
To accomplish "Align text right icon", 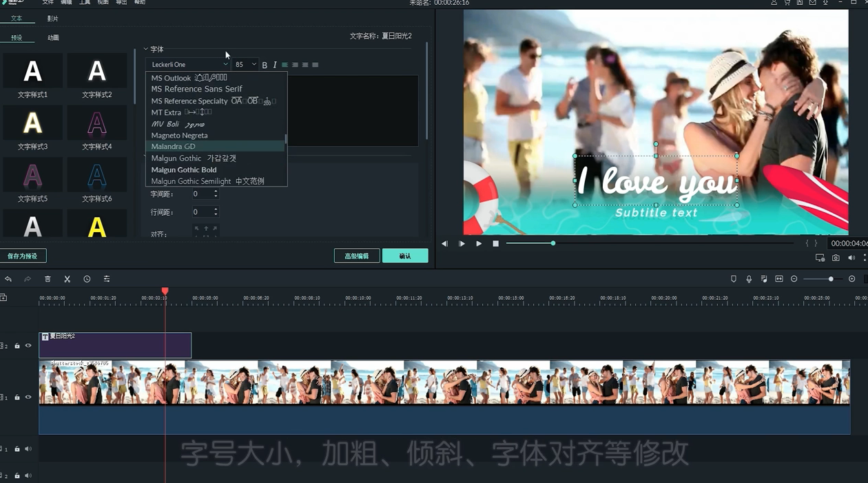I will (305, 65).
